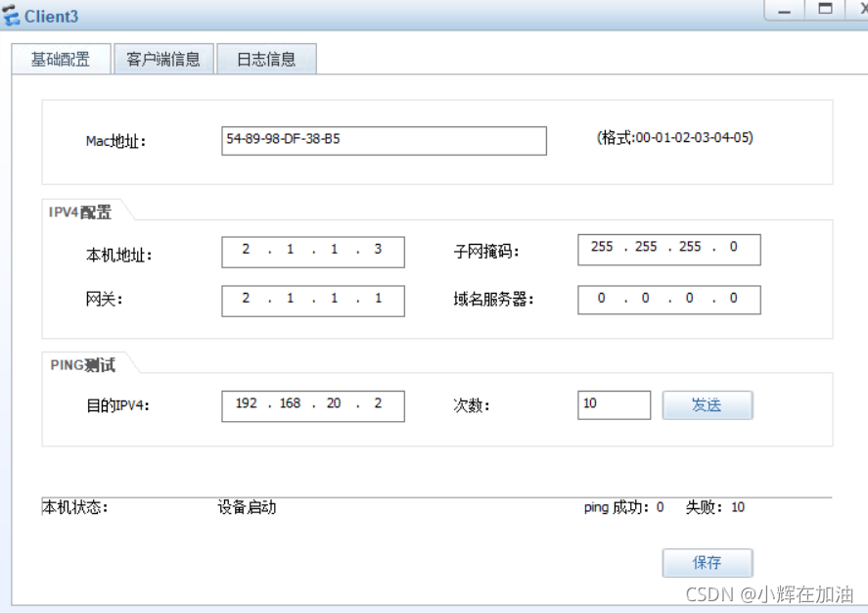Click the 子网掩码 field
This screenshot has width=868, height=613.
tap(668, 250)
